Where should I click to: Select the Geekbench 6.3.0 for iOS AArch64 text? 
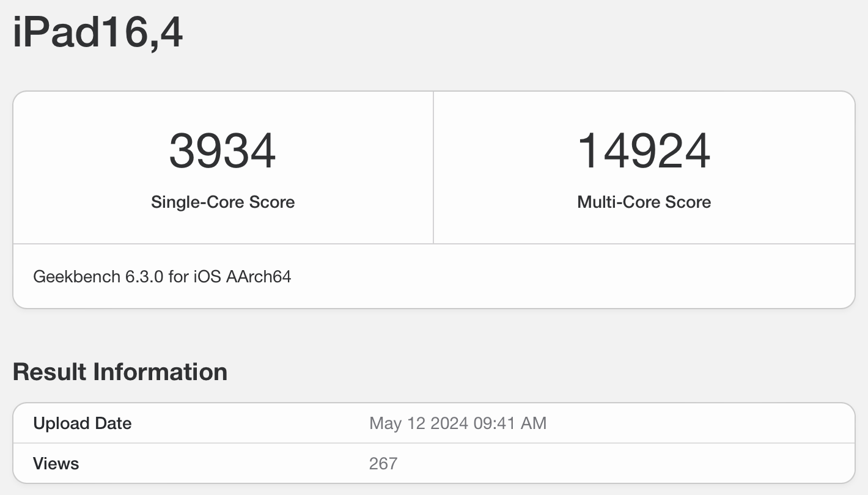point(162,277)
